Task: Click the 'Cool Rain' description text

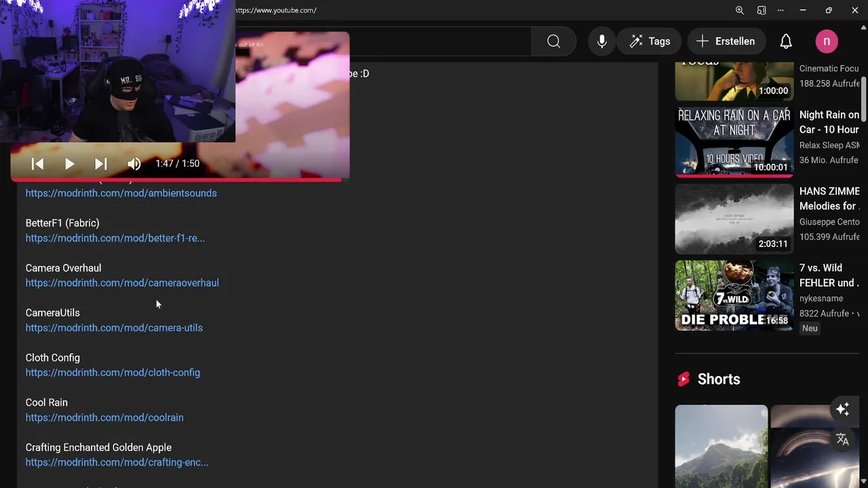Action: click(47, 403)
